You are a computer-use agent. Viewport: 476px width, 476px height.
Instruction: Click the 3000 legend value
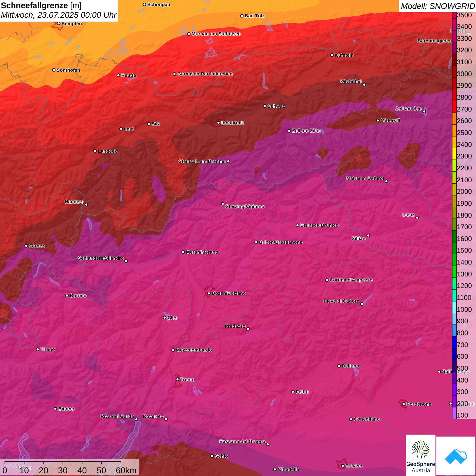[464, 74]
